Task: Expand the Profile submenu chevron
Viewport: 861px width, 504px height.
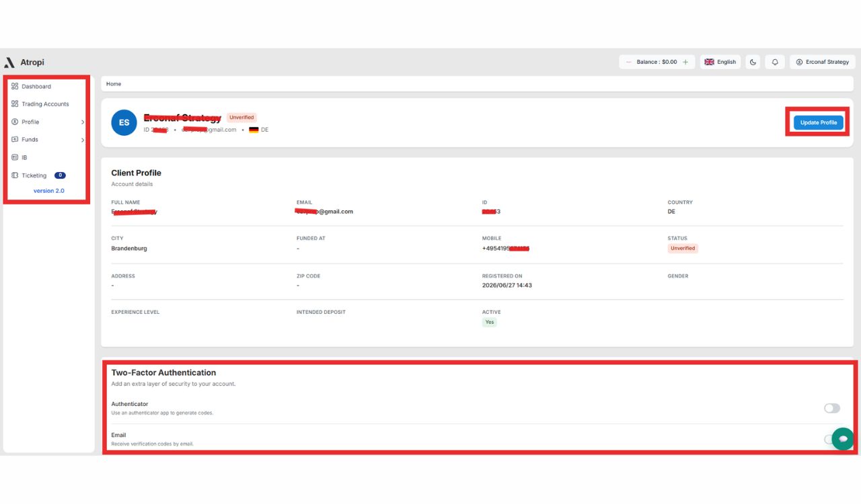Action: [82, 122]
